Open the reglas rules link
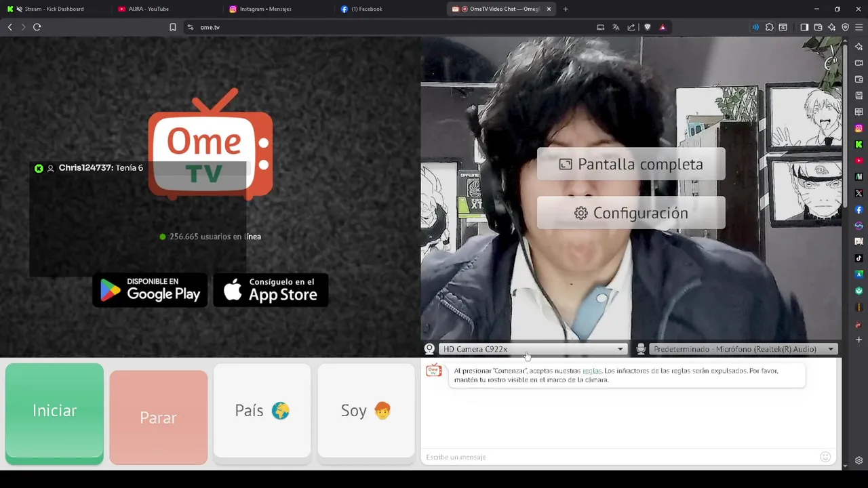Screen dimensions: 868x488 pos(592,371)
